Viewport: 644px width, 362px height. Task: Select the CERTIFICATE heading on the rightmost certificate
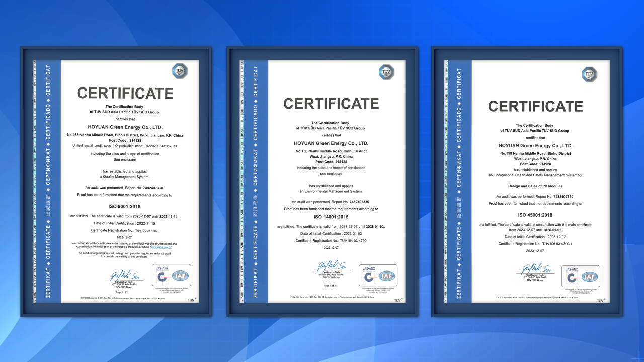535,106
